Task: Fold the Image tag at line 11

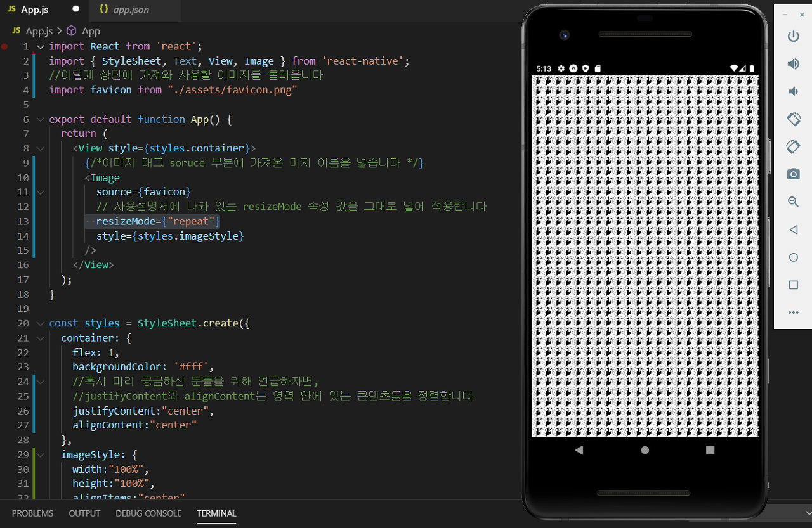Action: 41,192
